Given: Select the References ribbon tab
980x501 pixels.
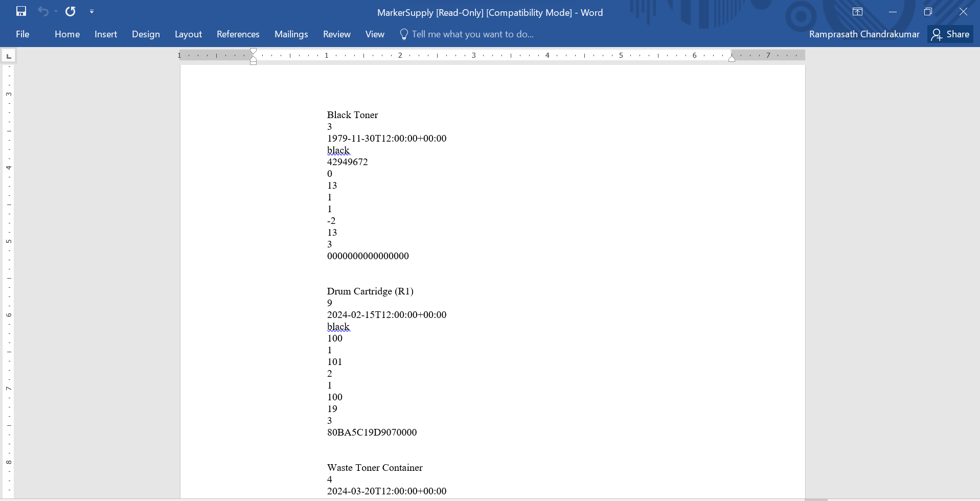Looking at the screenshot, I should click(x=238, y=34).
